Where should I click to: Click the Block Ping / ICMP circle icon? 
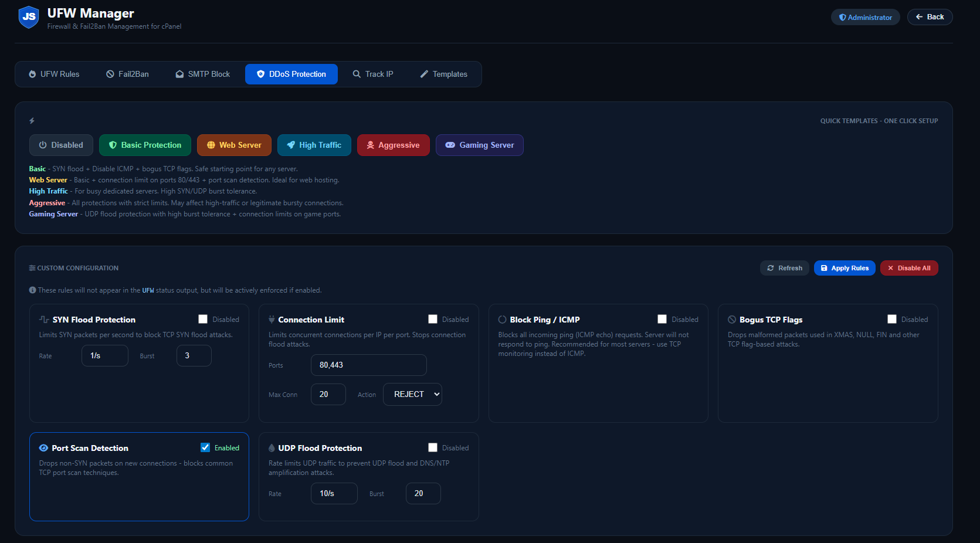click(502, 320)
